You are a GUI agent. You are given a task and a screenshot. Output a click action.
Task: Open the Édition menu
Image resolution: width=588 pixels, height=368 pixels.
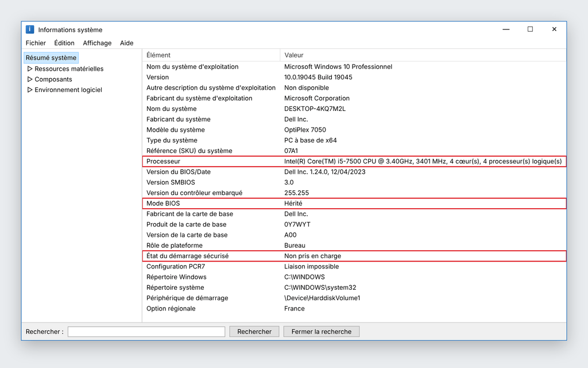click(x=64, y=43)
